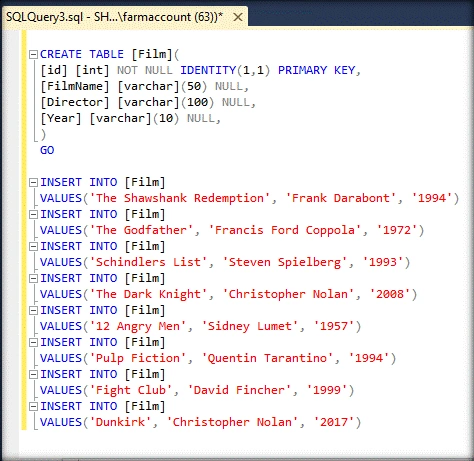Click the '2017' year value
The image size is (474, 461).
(334, 422)
